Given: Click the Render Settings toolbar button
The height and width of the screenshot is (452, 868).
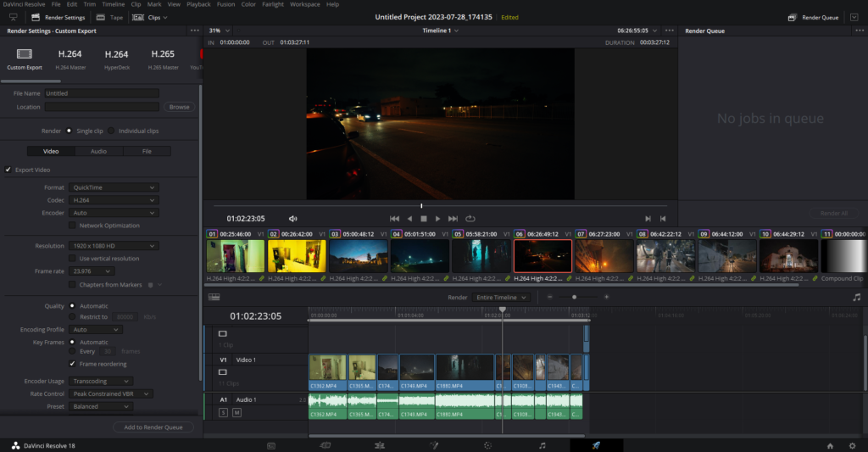Looking at the screenshot, I should click(58, 18).
